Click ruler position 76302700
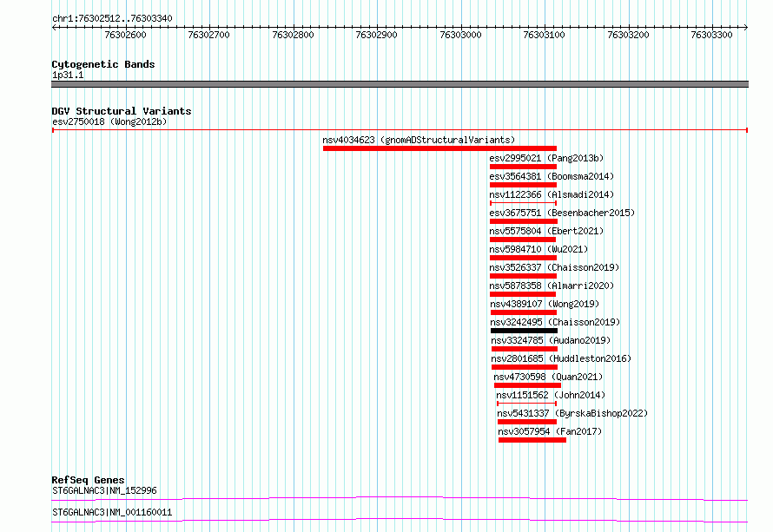Image resolution: width=773 pixels, height=532 pixels. pyautogui.click(x=209, y=35)
